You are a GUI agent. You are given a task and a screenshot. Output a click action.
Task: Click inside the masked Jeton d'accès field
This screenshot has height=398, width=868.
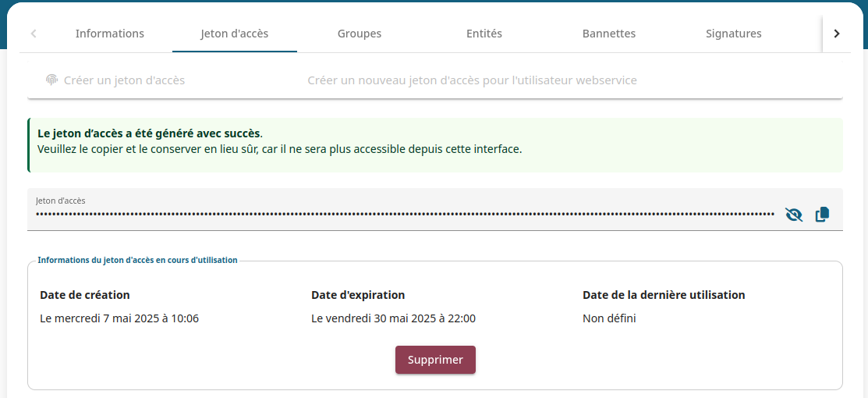click(x=405, y=213)
